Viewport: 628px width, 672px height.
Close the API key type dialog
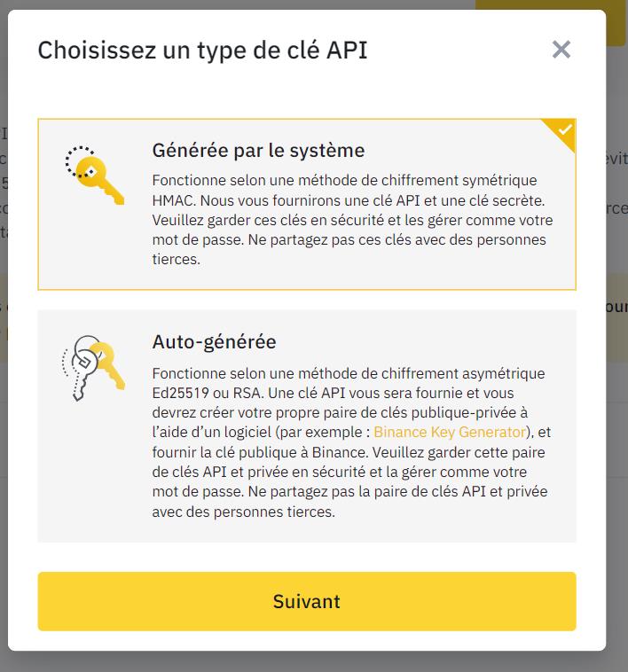click(x=561, y=50)
